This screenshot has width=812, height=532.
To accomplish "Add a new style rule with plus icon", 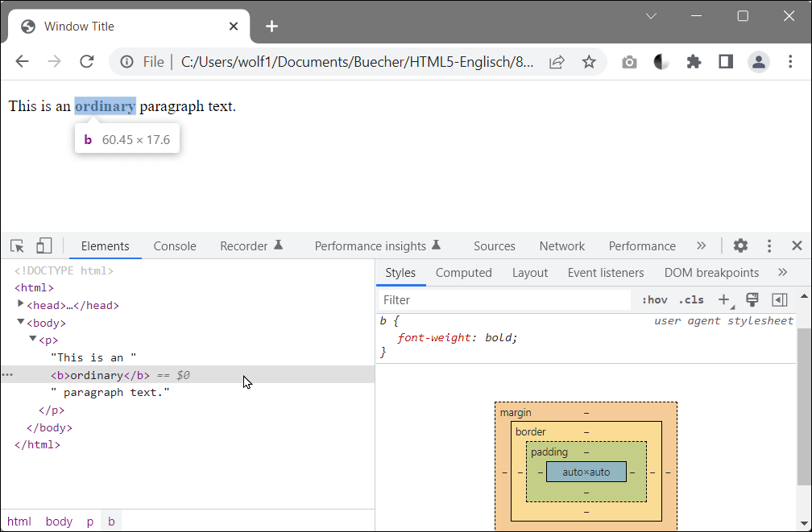I will [x=723, y=299].
